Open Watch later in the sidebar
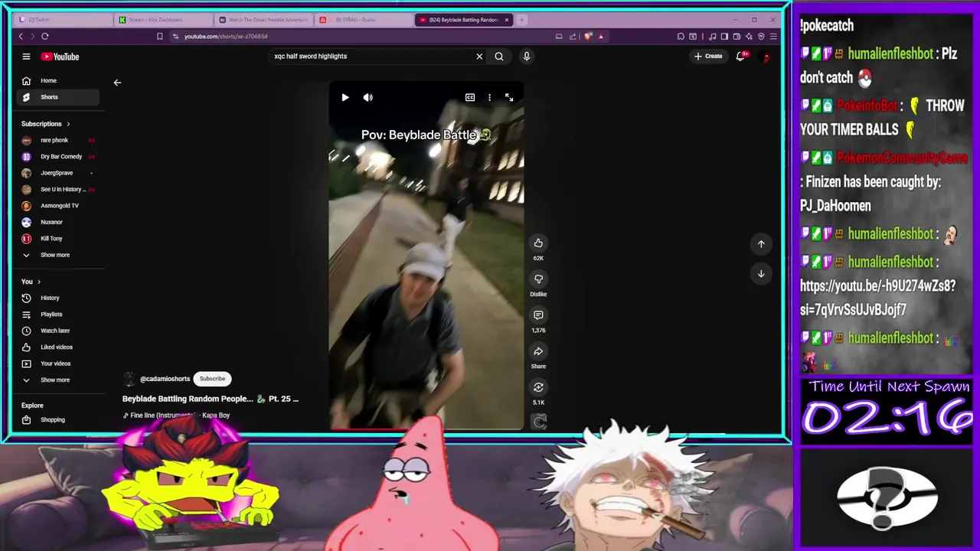 tap(58, 331)
